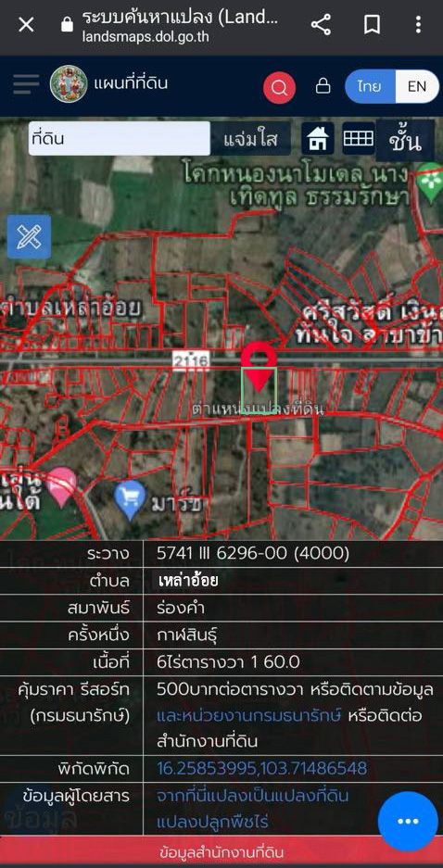Image resolution: width=443 pixels, height=868 pixels.
Task: Click the area value 6ไร่ตารางวา 1 60.0
Action: click(x=228, y=661)
